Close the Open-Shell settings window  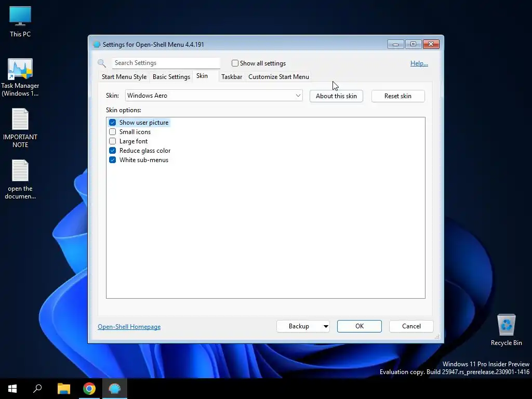coord(431,44)
